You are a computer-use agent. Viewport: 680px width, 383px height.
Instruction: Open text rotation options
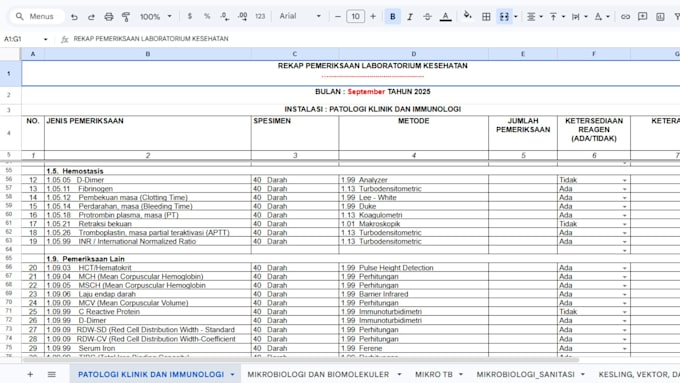click(x=602, y=16)
